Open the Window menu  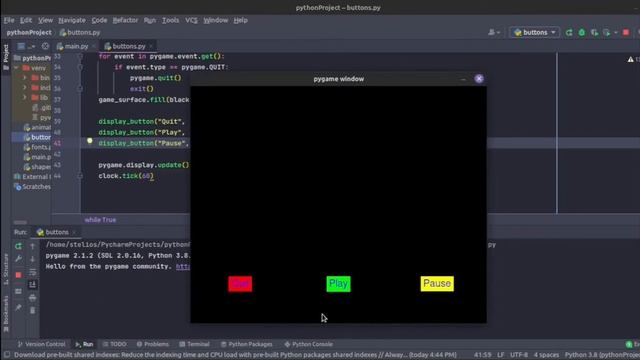click(x=216, y=20)
